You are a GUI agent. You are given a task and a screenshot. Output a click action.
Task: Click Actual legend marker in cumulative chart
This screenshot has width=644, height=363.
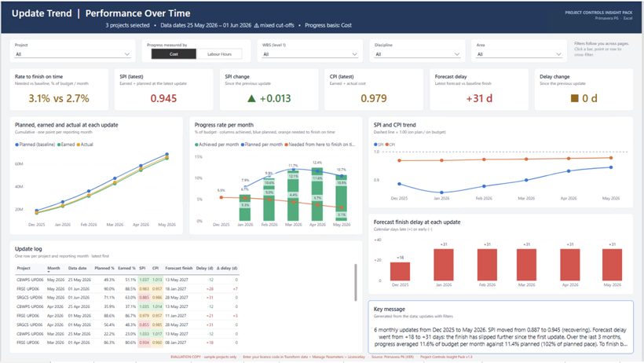pos(79,145)
